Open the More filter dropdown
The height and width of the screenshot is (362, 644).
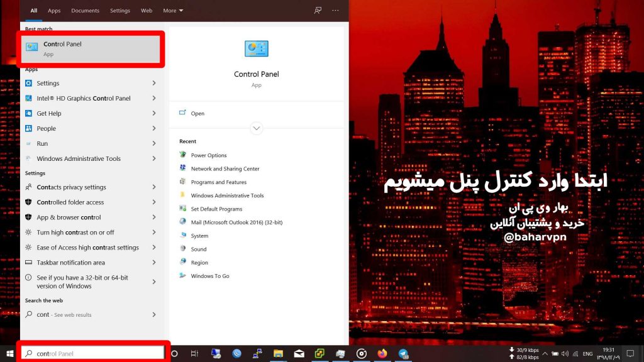[x=173, y=11]
